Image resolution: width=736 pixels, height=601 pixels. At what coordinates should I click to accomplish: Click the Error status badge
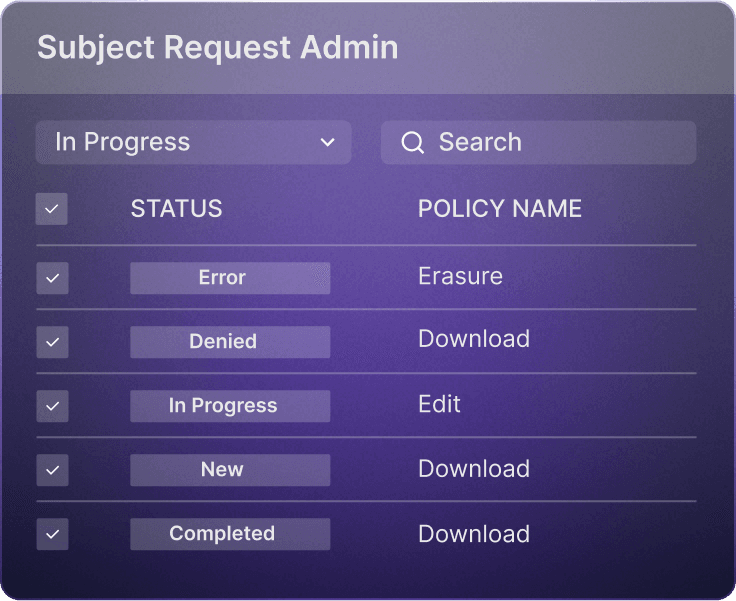(230, 278)
